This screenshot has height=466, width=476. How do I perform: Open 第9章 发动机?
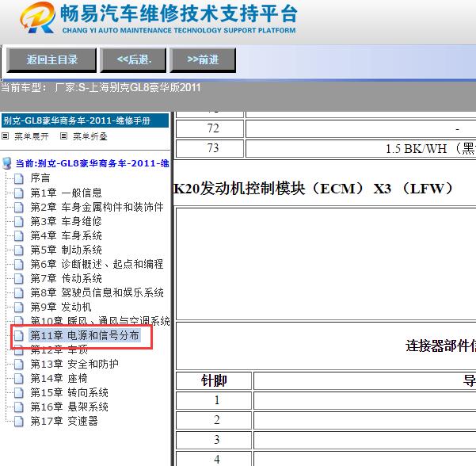61,307
